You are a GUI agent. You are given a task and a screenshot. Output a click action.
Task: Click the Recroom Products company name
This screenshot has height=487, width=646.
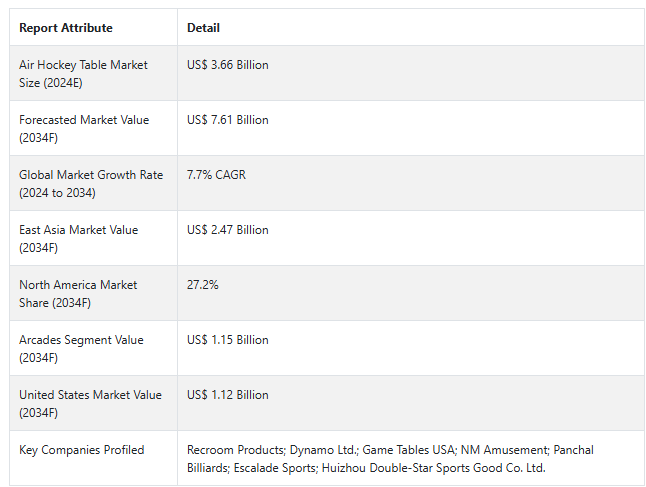236,450
